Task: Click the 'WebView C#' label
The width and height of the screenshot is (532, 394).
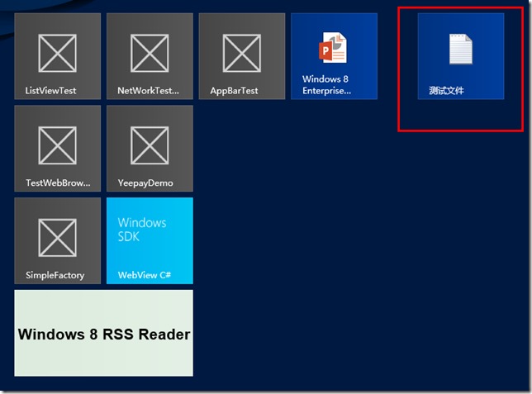Action: (x=145, y=275)
